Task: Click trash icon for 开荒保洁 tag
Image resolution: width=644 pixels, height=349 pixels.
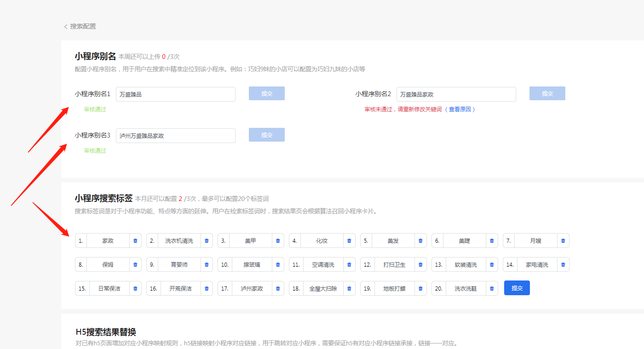Action: [207, 288]
